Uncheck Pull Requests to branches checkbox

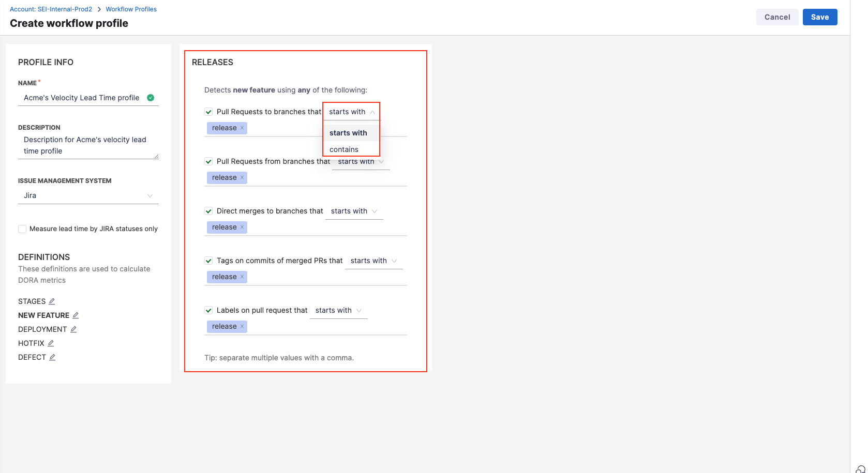[x=208, y=112]
